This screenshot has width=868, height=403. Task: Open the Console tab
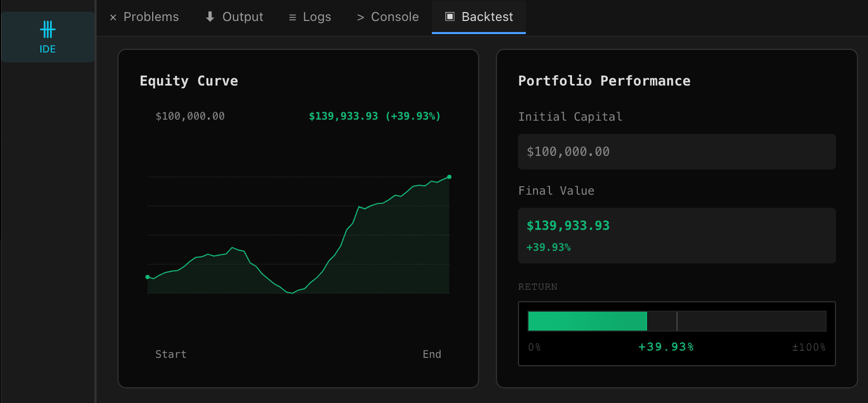tap(387, 17)
